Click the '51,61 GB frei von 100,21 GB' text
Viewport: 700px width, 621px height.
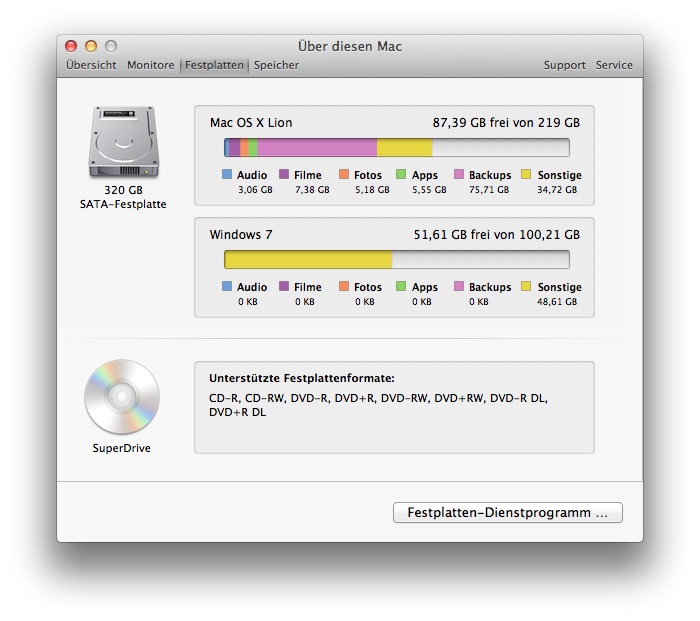[x=496, y=235]
